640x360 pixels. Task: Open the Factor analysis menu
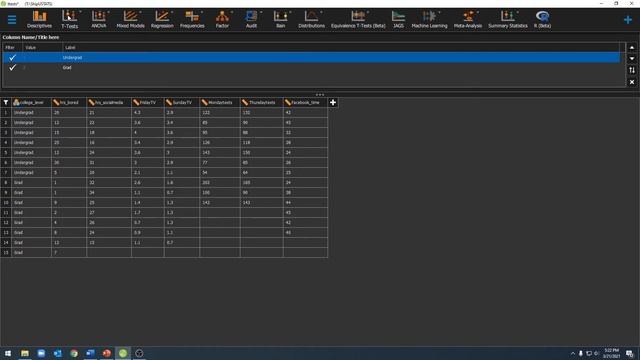tap(222, 19)
